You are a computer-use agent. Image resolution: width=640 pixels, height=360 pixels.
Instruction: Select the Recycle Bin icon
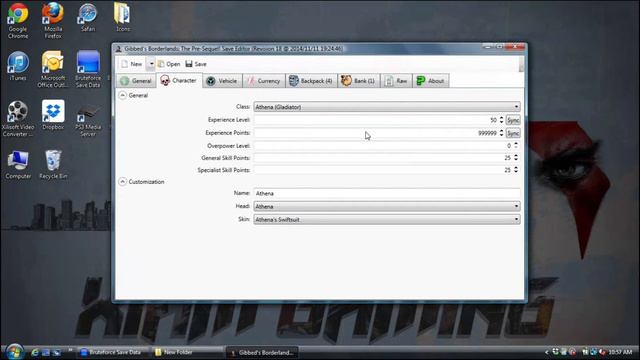pyautogui.click(x=53, y=165)
